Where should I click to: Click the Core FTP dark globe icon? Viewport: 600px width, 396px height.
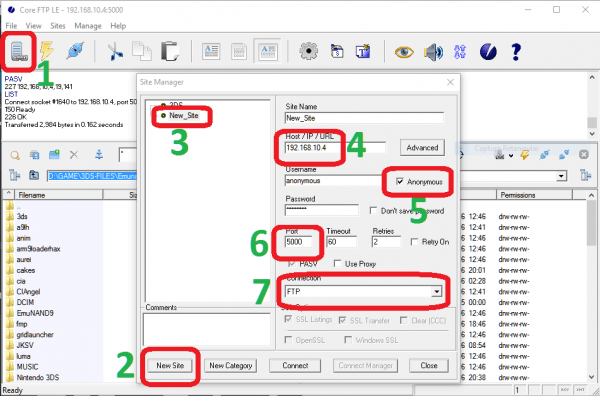pos(488,52)
